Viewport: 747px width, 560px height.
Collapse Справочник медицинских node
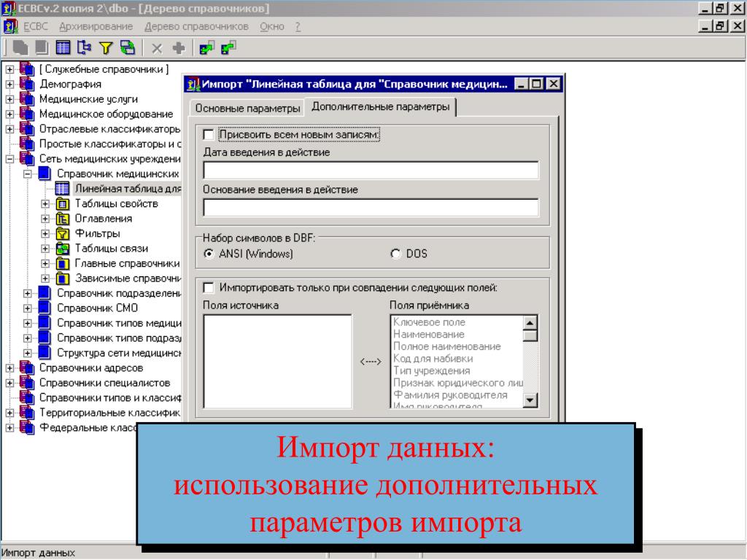(28, 174)
